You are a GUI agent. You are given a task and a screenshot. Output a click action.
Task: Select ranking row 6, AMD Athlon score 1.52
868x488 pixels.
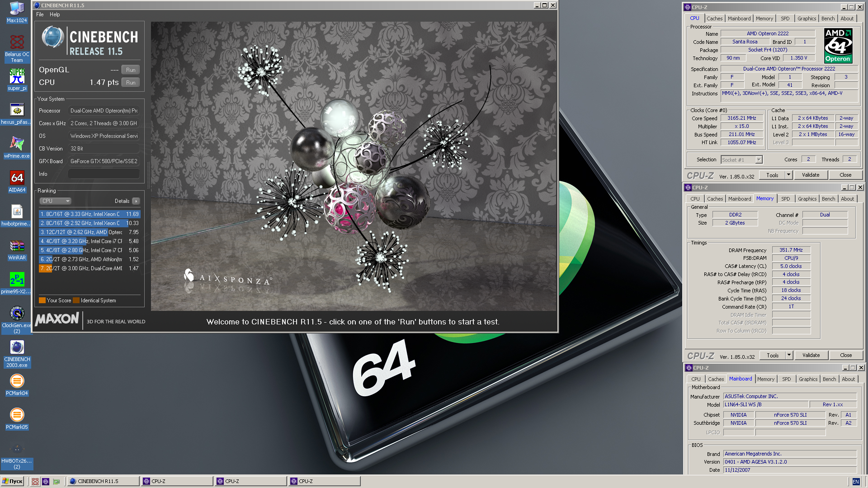click(90, 259)
